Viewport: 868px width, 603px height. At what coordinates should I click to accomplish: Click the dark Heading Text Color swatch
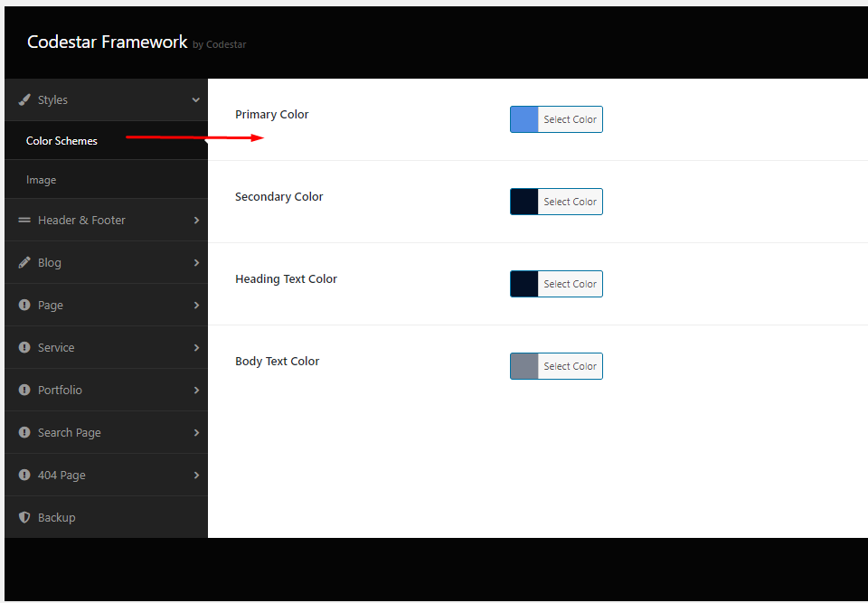click(x=524, y=284)
